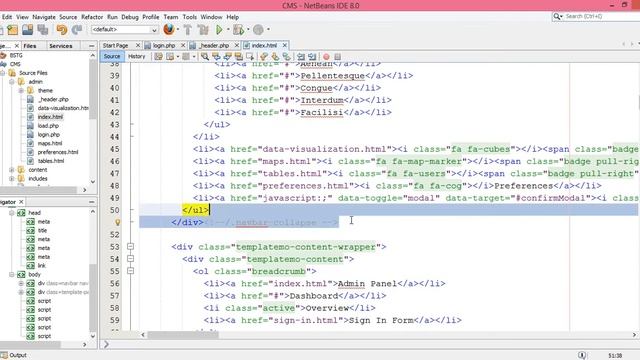This screenshot has width=640, height=360.
Task: Click the Build Project hammer icon
Action: [188, 29]
